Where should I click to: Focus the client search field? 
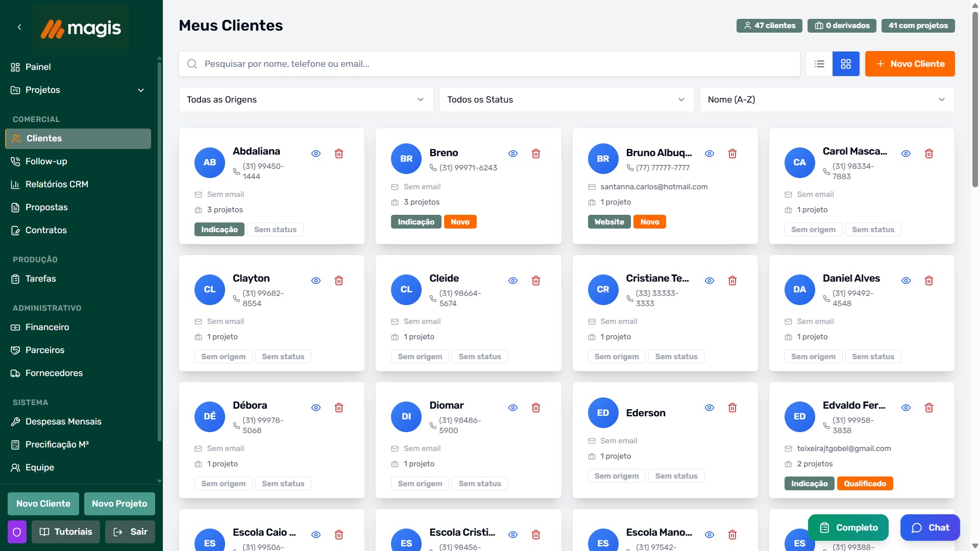click(490, 64)
